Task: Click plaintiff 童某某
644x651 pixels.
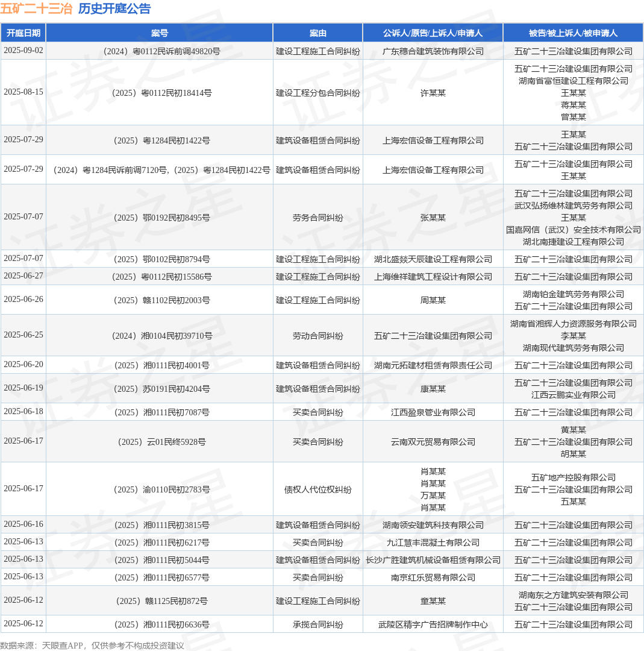Action: 433,601
